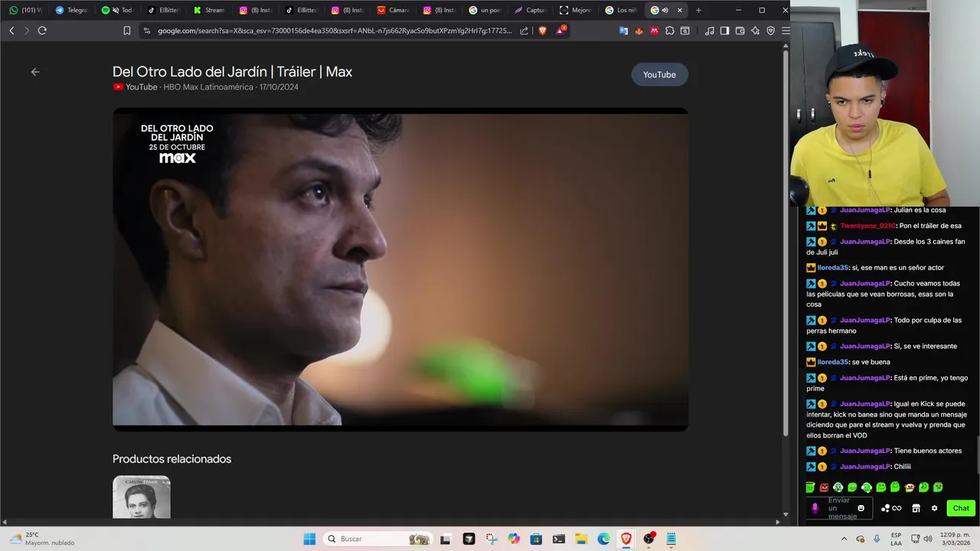Switch to the Mejore tab

coord(577,10)
